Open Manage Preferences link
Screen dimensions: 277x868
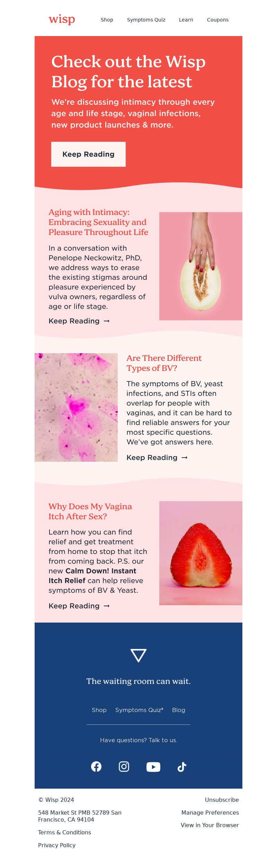210,813
